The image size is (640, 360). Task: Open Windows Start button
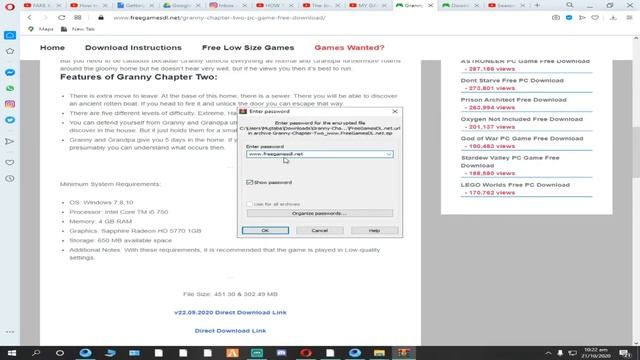pyautogui.click(x=11, y=353)
